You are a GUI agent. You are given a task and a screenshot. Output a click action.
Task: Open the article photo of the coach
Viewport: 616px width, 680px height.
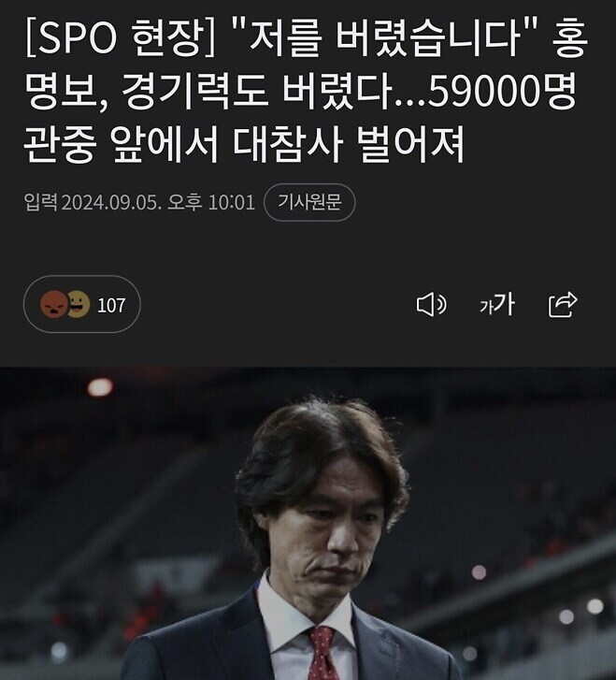pos(308,524)
